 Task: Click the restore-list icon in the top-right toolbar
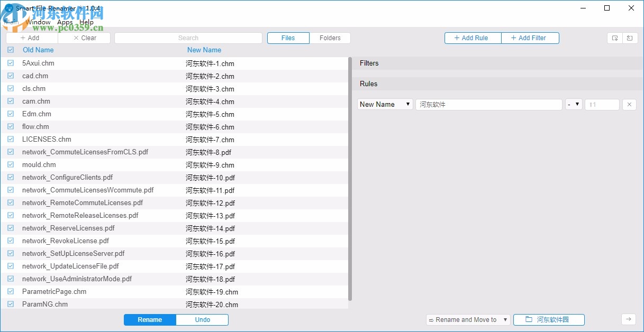(629, 38)
